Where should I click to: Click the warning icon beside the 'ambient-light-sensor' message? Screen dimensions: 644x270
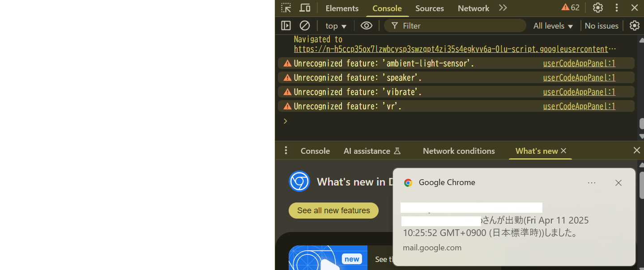pos(287,63)
